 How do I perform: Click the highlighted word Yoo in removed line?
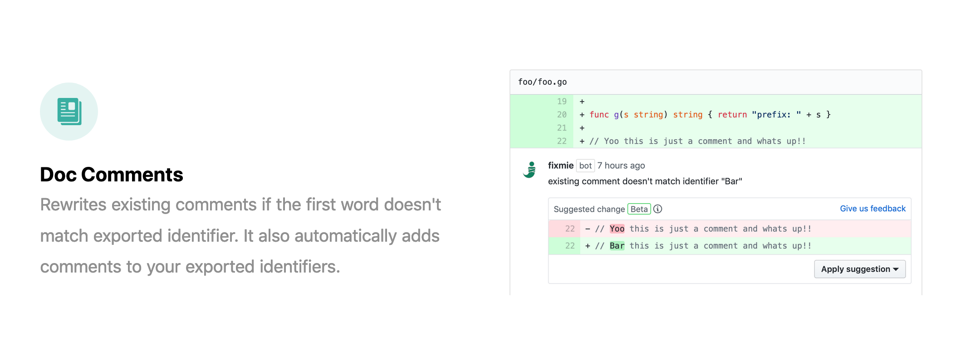[617, 229]
